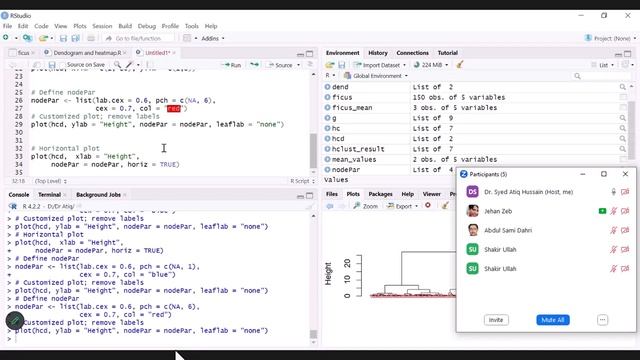Click the Re-run previous code icon
Screen dimensions: 640x360
coord(254,64)
